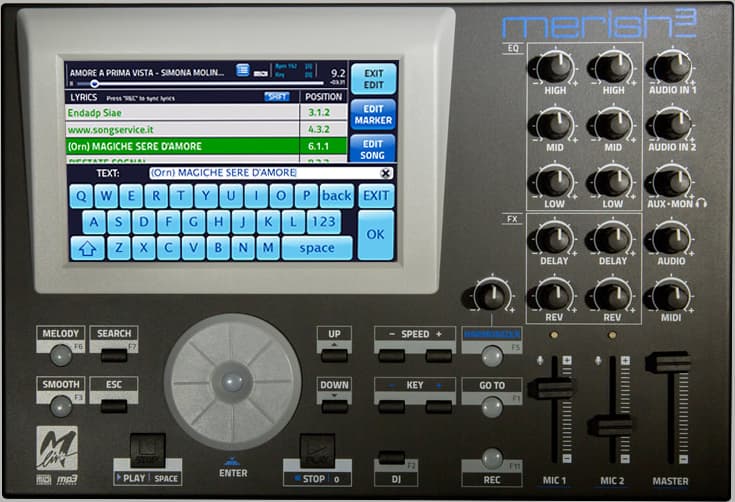Click the ENTER button in wheel center
The image size is (735, 502).
click(232, 382)
